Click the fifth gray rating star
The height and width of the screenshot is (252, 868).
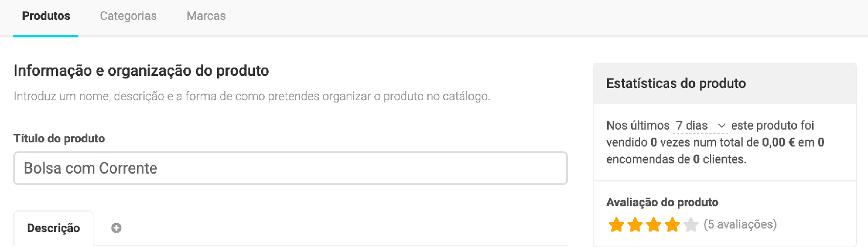point(691,225)
